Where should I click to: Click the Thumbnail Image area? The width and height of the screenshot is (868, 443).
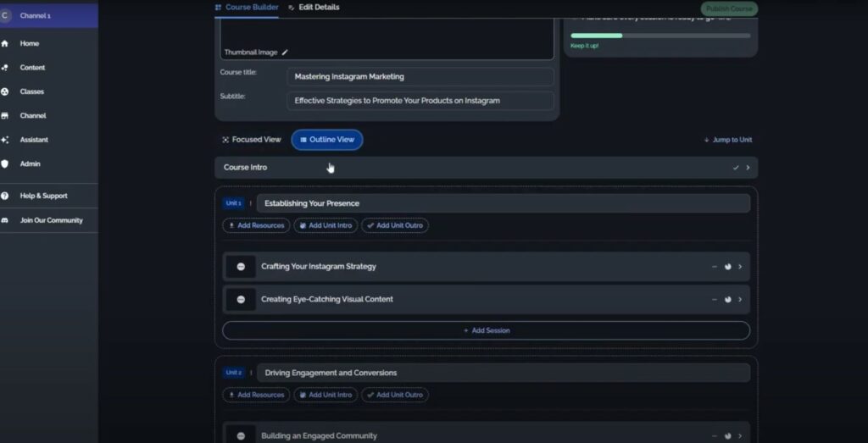tap(387, 40)
